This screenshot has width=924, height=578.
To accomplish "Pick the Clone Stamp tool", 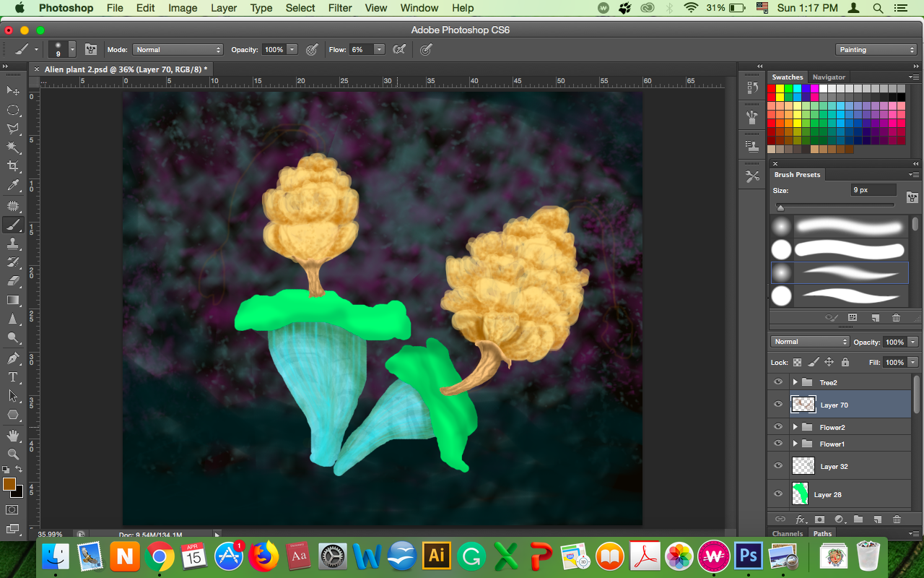I will (13, 243).
